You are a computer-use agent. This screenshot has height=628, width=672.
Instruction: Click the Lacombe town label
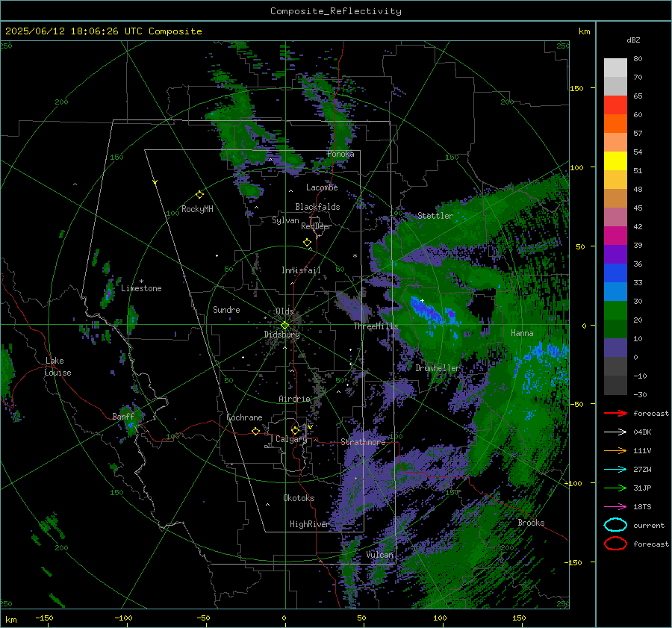(322, 187)
